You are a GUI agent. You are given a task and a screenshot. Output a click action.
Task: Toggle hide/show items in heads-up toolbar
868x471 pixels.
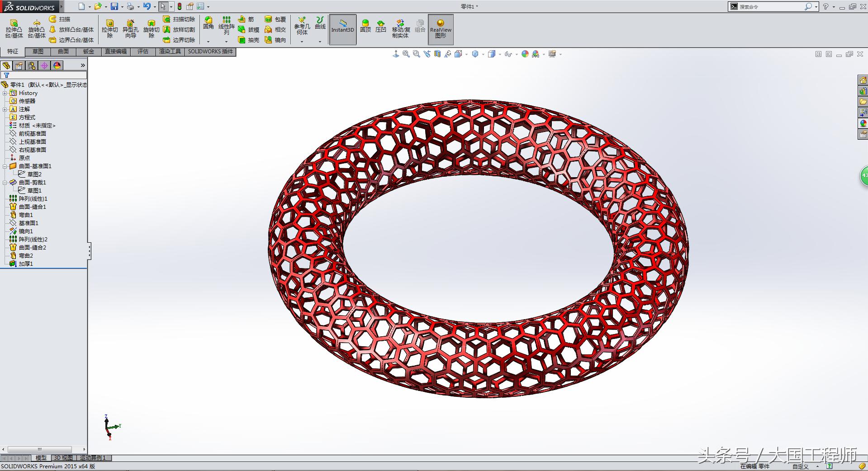[508, 54]
